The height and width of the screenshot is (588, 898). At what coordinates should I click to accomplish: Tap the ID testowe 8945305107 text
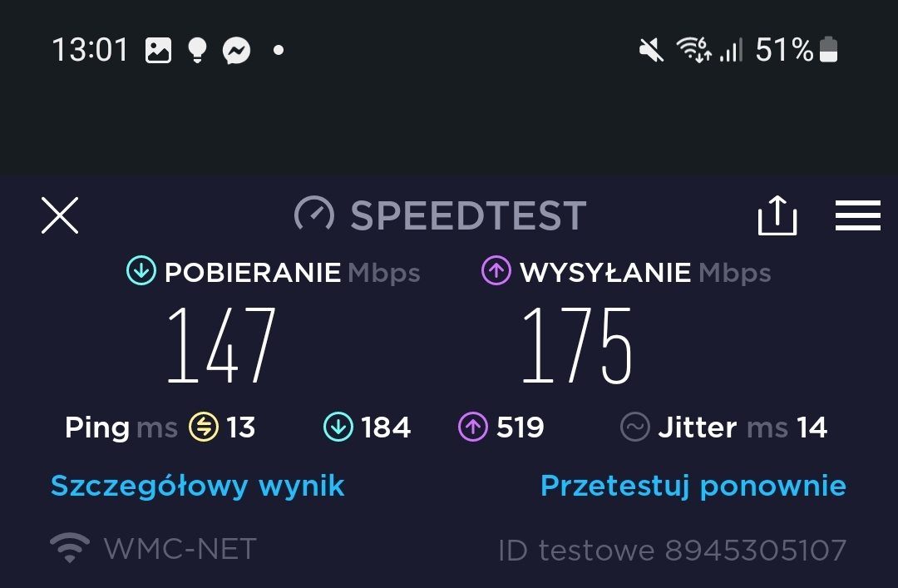[673, 551]
